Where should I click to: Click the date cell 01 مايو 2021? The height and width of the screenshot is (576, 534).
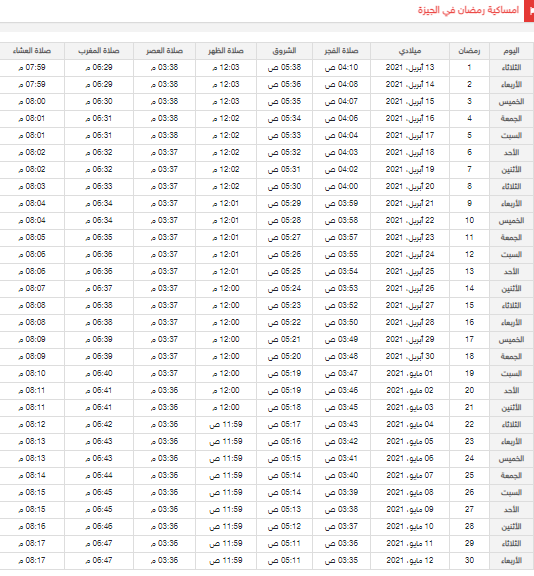[x=410, y=373]
